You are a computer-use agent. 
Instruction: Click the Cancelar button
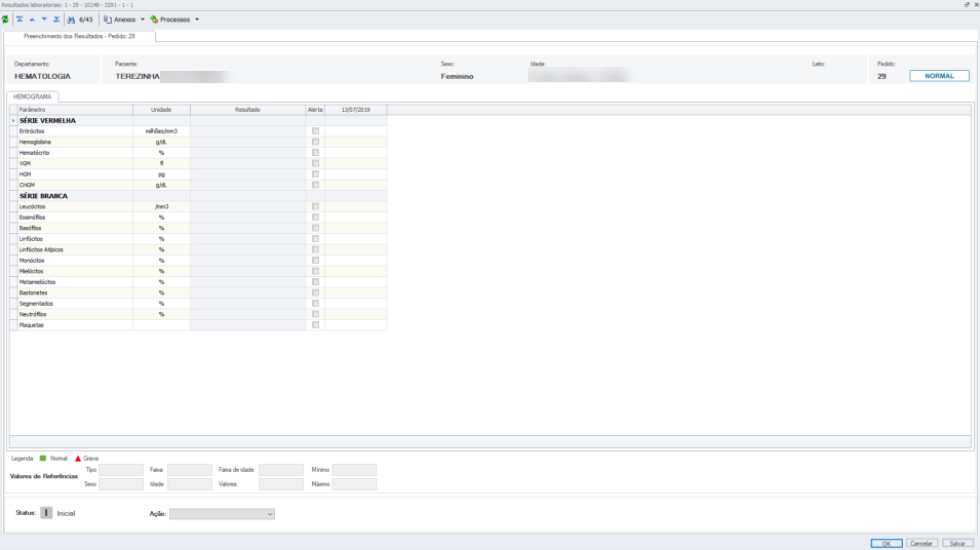tap(922, 544)
